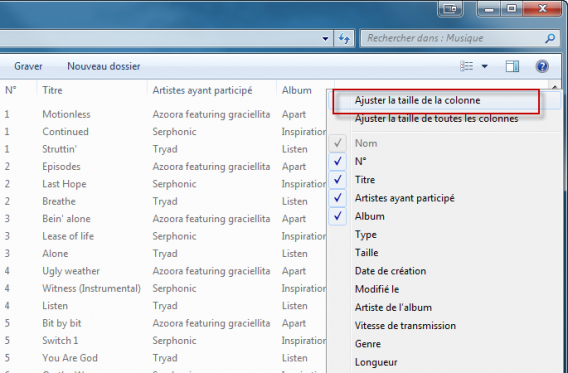This screenshot has height=373, width=568.
Task: Toggle the preview pane icon
Action: click(x=512, y=66)
